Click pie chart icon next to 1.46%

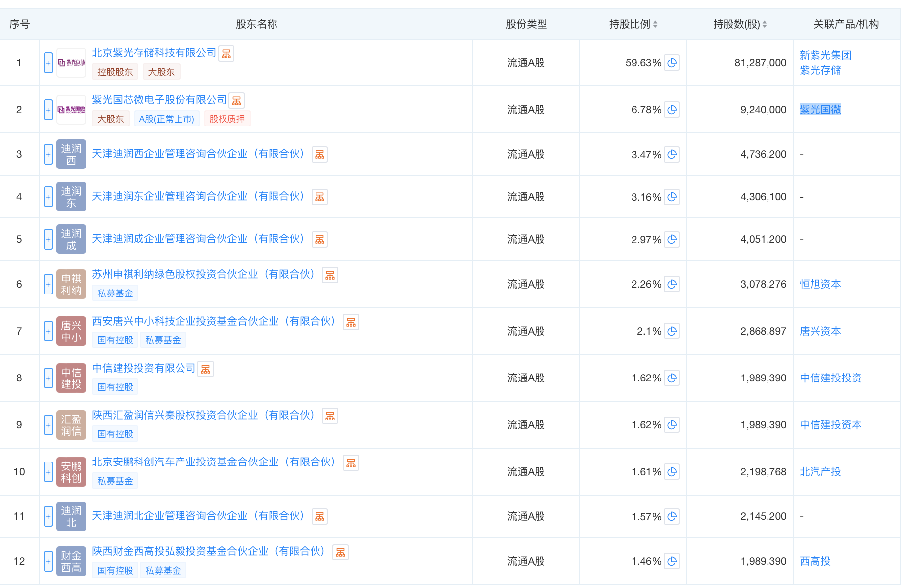pyautogui.click(x=672, y=561)
